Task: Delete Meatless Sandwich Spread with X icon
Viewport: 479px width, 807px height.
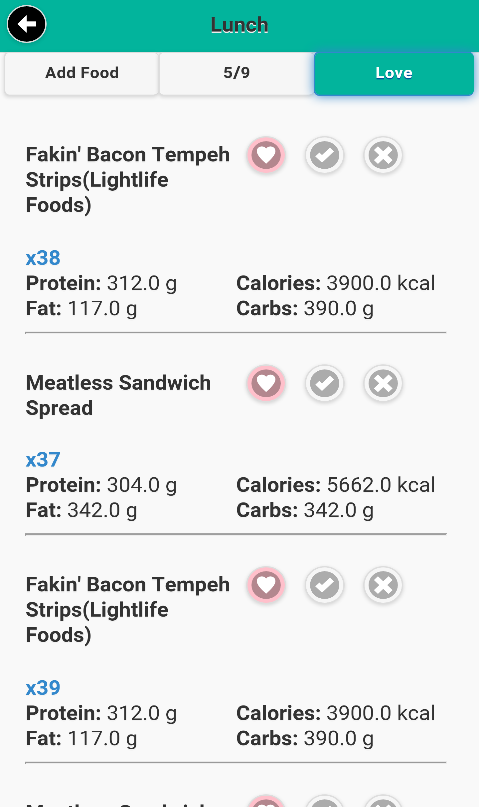Action: 383,383
